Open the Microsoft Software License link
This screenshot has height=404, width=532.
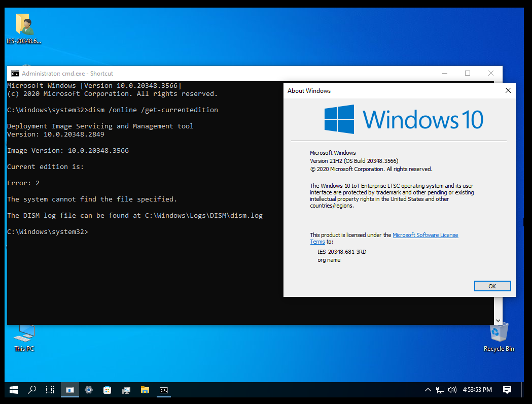pos(425,235)
